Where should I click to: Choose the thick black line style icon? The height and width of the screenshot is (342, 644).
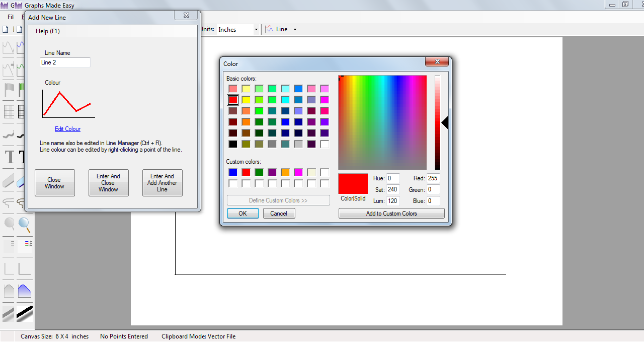pos(24,313)
